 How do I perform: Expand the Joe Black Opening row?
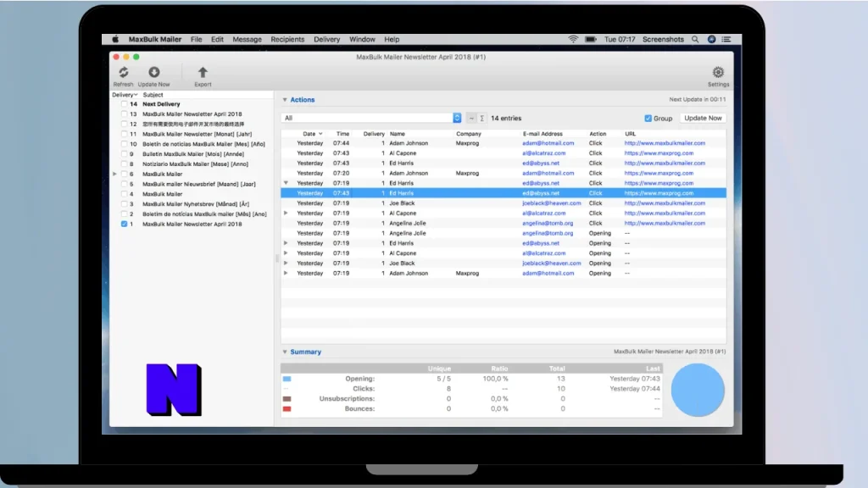[286, 263]
